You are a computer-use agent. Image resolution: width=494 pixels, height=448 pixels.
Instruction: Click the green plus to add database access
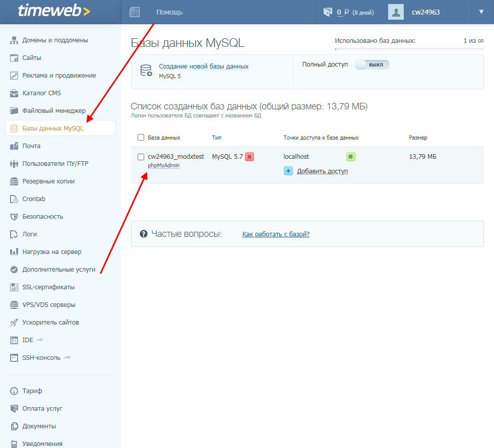[x=288, y=171]
